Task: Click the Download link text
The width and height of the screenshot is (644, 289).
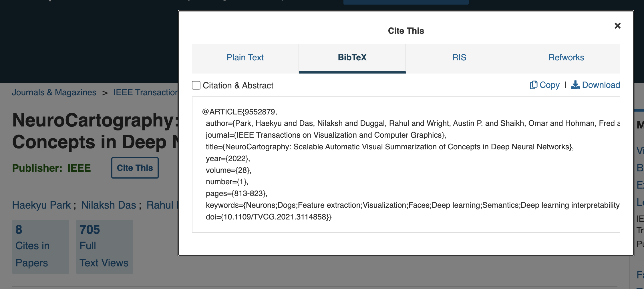Action: pos(601,85)
